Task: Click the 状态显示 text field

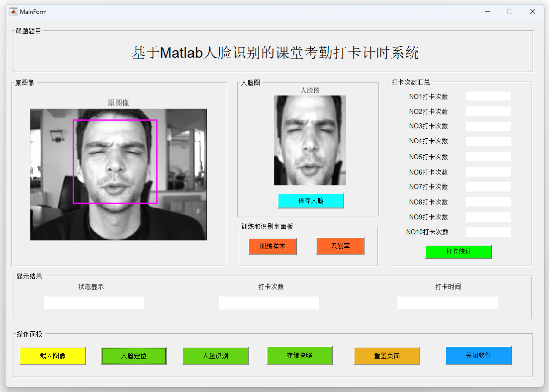Action: (94, 302)
